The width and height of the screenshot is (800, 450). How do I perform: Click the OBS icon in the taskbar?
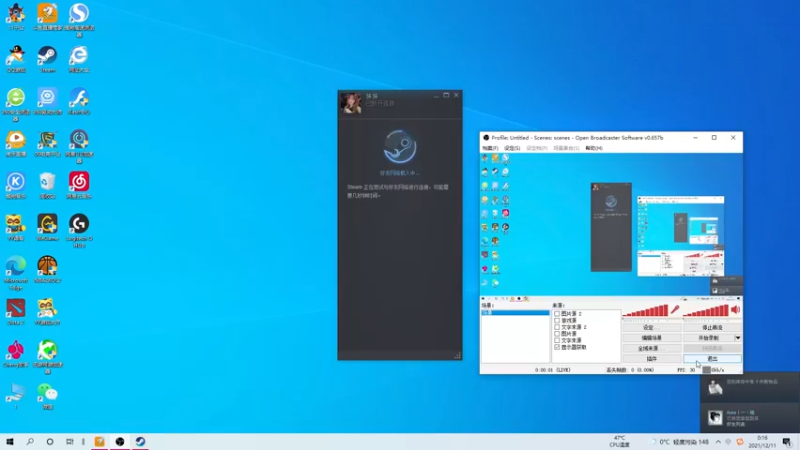(x=120, y=441)
